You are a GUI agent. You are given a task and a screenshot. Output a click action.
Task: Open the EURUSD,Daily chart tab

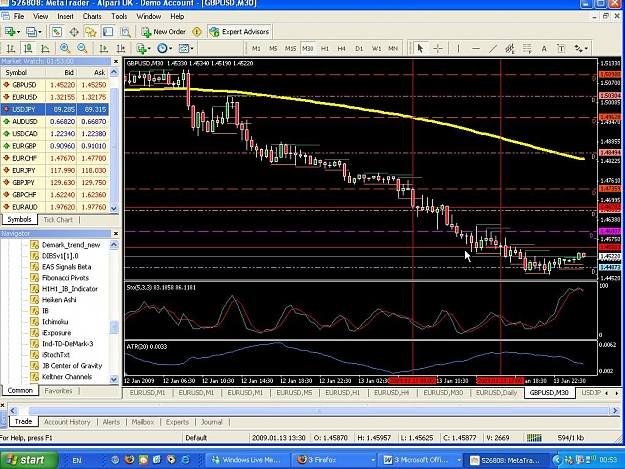[496, 392]
